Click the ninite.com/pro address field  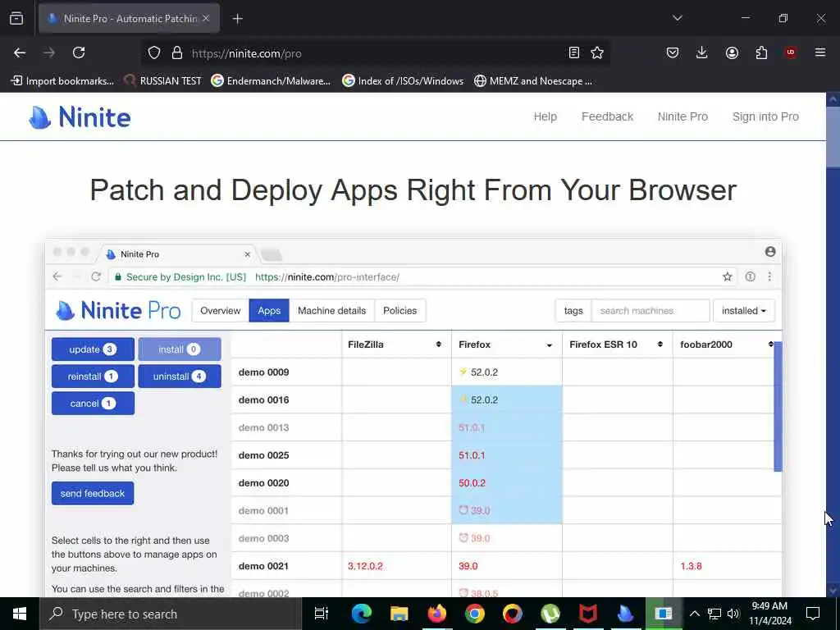coord(375,53)
